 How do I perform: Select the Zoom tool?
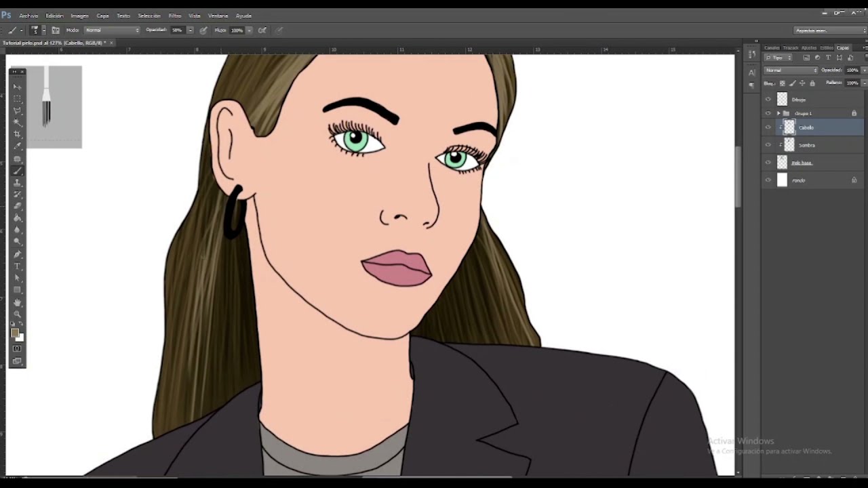pos(18,314)
